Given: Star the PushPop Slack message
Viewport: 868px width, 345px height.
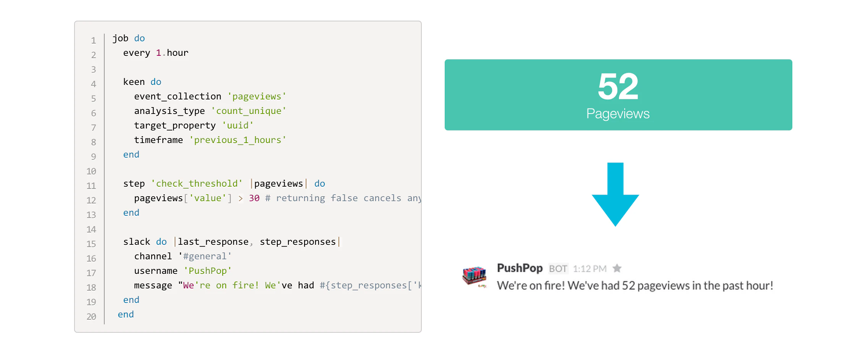Looking at the screenshot, I should (617, 269).
